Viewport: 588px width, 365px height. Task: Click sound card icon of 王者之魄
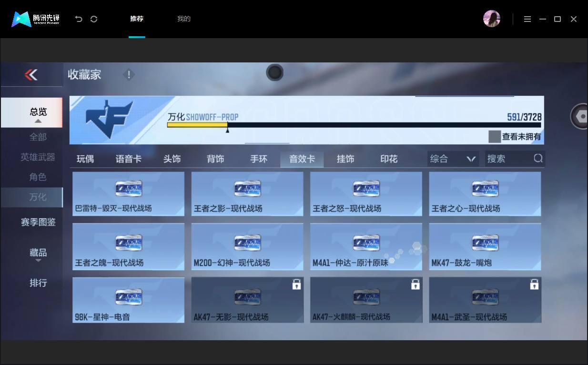129,243
